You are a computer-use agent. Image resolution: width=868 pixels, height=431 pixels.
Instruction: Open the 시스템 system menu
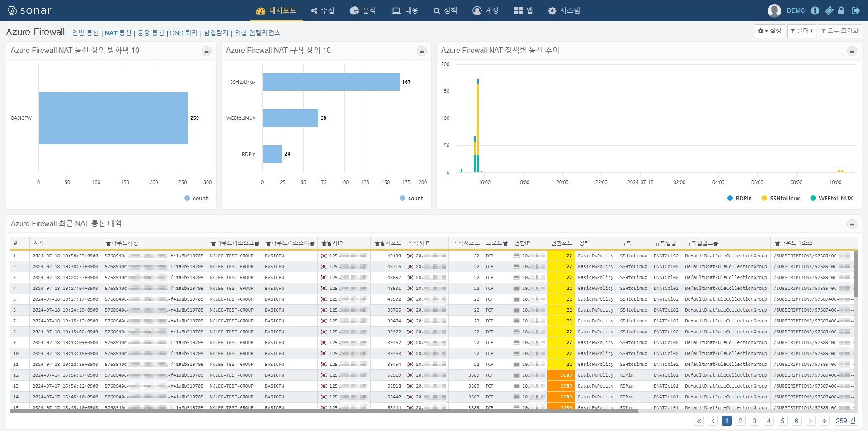(x=564, y=10)
